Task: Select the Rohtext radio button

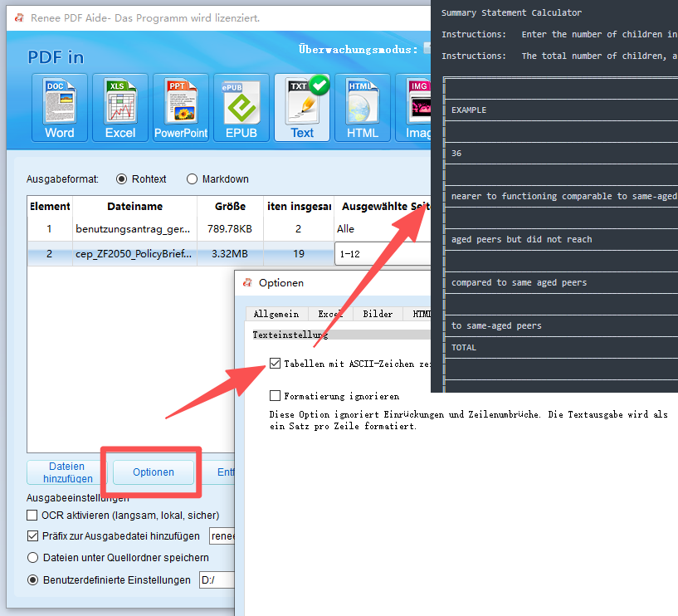Action: (122, 179)
